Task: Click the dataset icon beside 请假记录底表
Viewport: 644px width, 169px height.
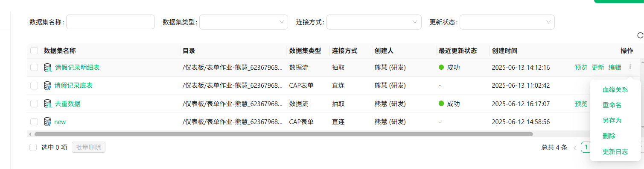Action: (x=48, y=86)
